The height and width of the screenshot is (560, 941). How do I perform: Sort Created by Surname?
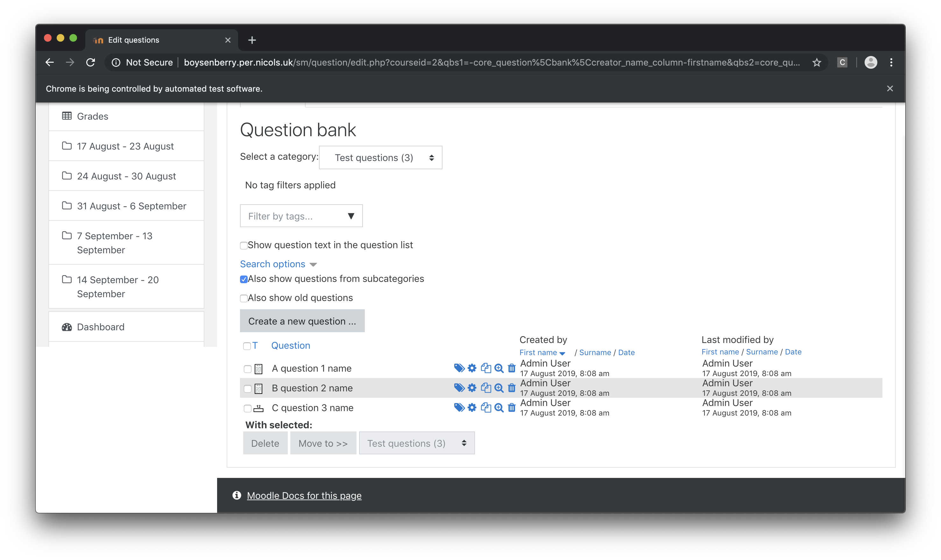pyautogui.click(x=595, y=352)
